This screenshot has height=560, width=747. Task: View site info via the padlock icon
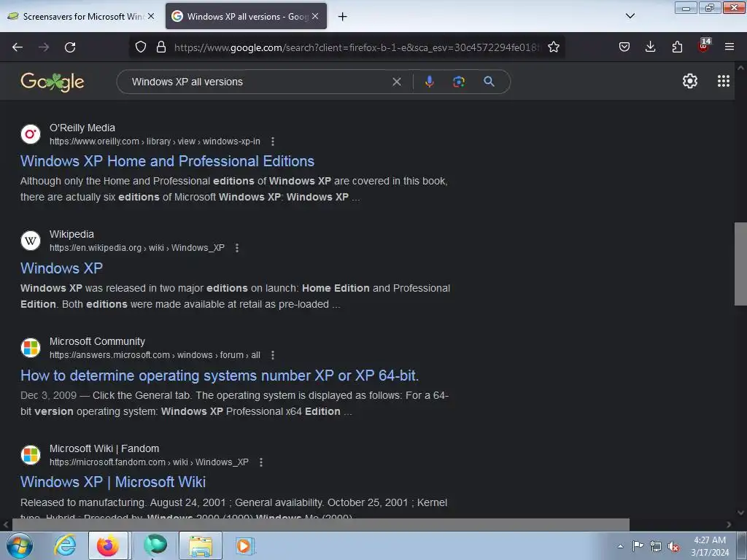[161, 47]
